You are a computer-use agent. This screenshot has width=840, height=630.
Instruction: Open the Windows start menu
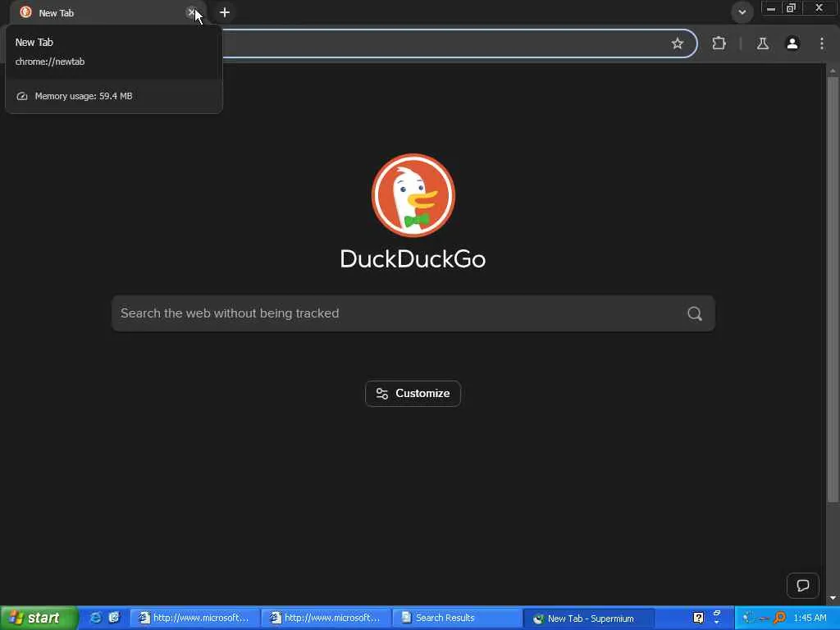pyautogui.click(x=38, y=619)
